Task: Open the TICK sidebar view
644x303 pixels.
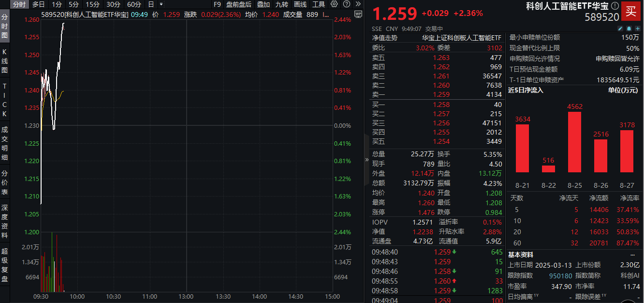Action: [x=4, y=100]
